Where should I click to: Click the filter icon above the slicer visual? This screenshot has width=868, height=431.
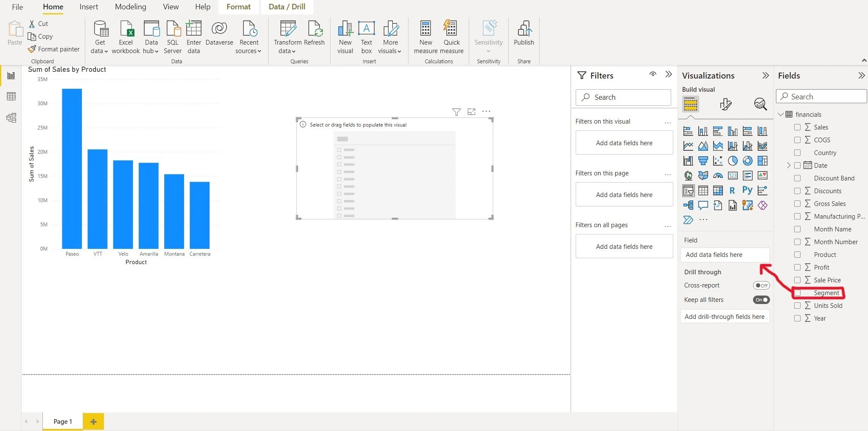tap(456, 112)
